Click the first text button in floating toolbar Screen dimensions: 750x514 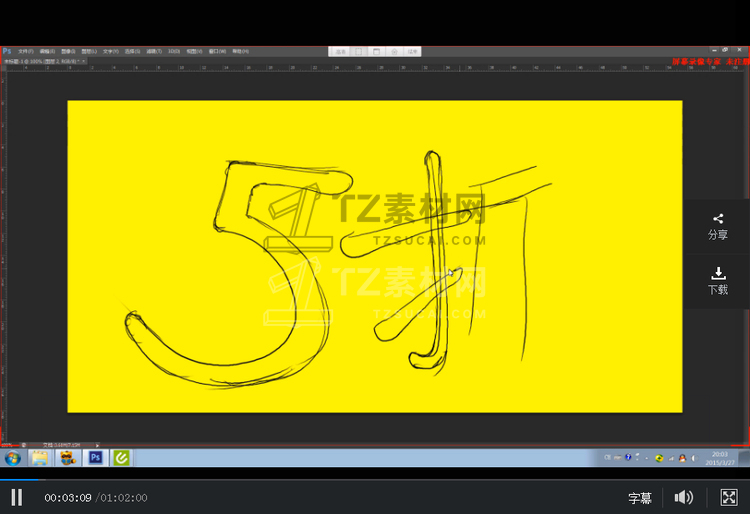point(340,52)
